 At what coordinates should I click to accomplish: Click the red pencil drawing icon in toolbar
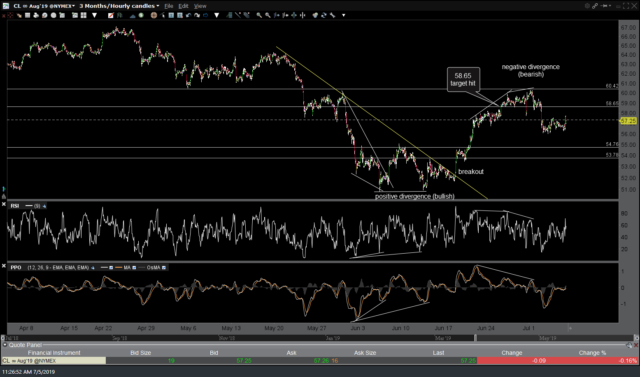(111, 15)
